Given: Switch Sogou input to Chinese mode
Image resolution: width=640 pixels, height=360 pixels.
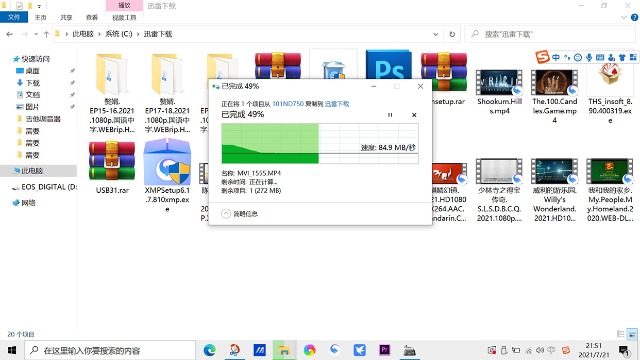Looking at the screenshot, I should [x=556, y=58].
